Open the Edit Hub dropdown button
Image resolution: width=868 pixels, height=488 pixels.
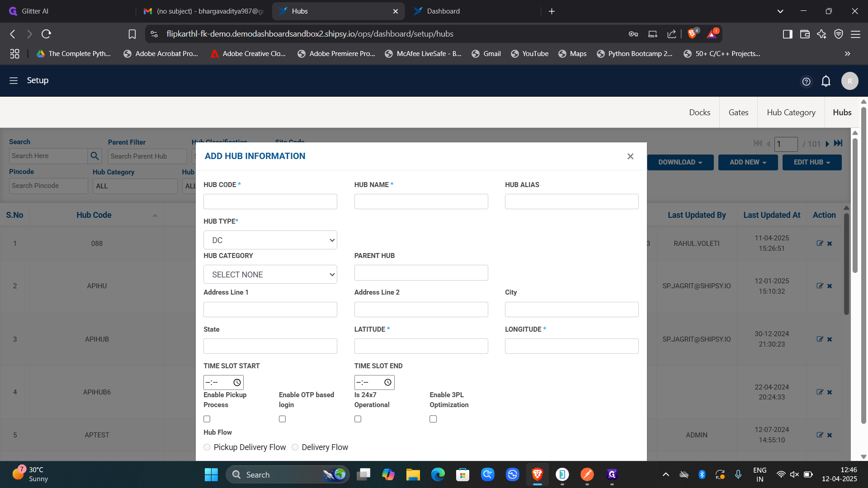tap(812, 162)
